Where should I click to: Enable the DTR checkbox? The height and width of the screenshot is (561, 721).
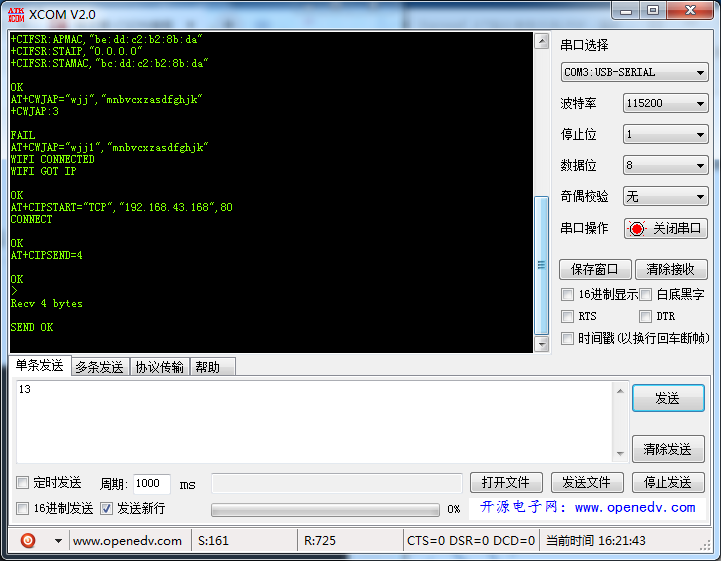646,316
